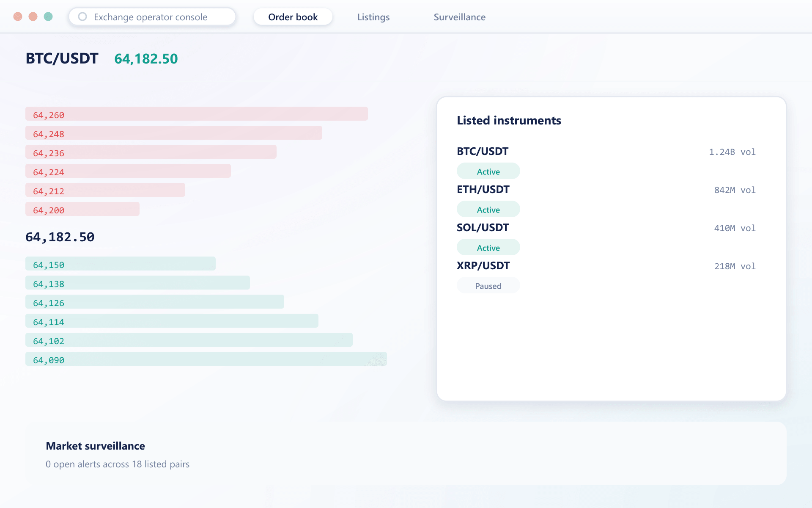Open the Listings tab
812x508 pixels.
(373, 17)
